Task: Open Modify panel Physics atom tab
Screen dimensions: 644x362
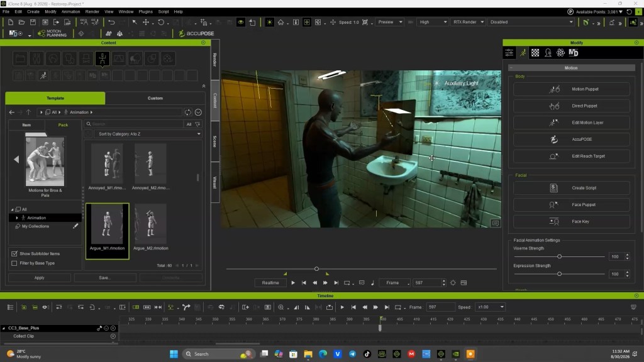Action: click(560, 53)
